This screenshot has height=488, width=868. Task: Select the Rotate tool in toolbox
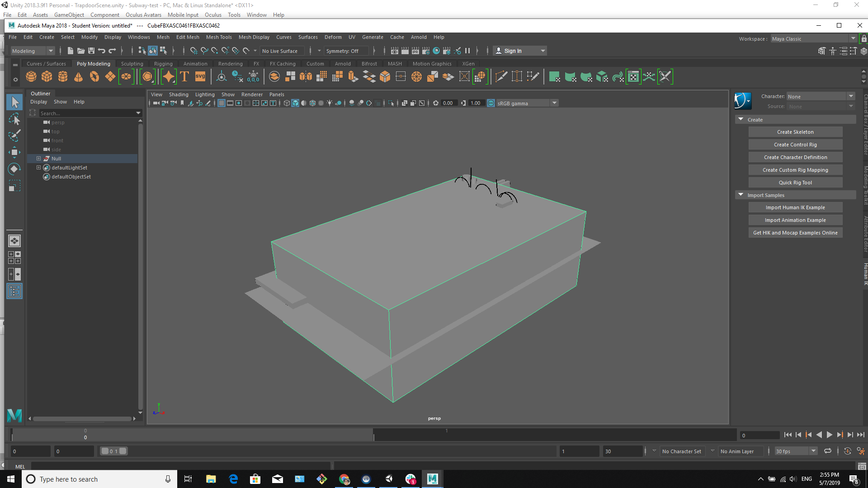click(x=14, y=169)
